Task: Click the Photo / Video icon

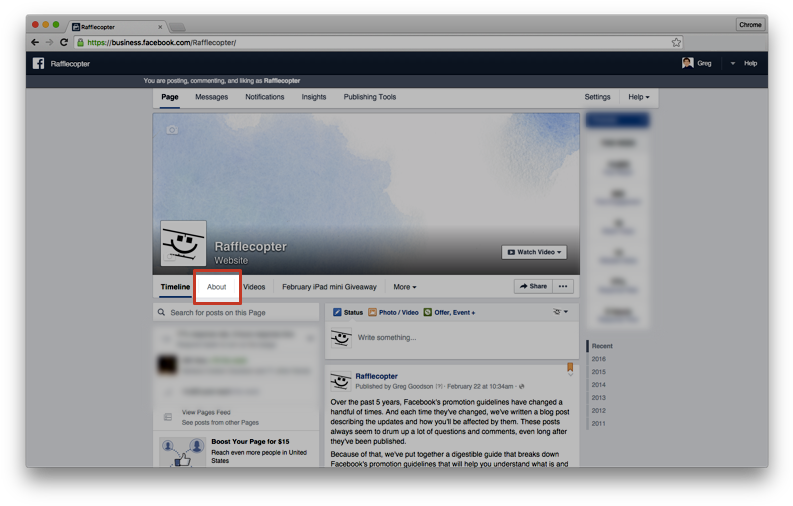Action: click(x=372, y=312)
